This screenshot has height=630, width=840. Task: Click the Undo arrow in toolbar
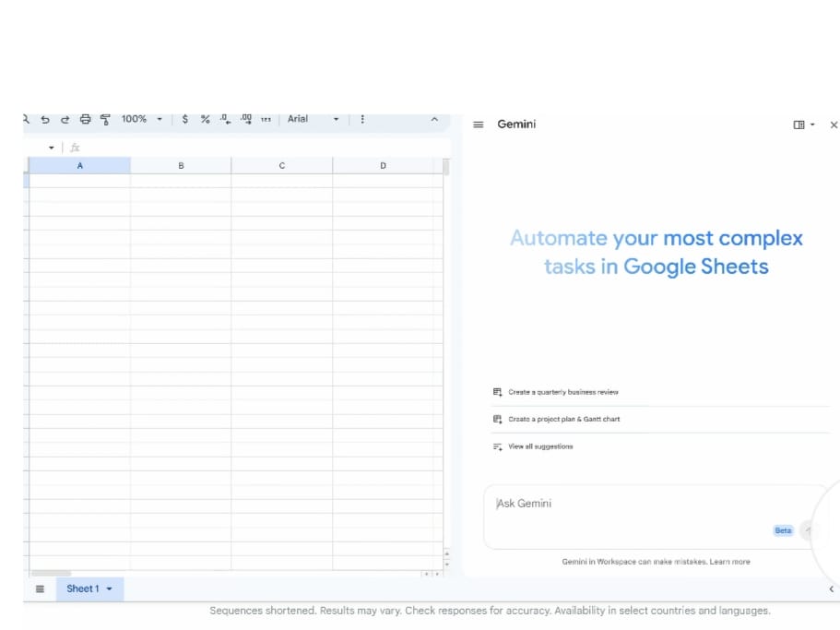(x=45, y=119)
